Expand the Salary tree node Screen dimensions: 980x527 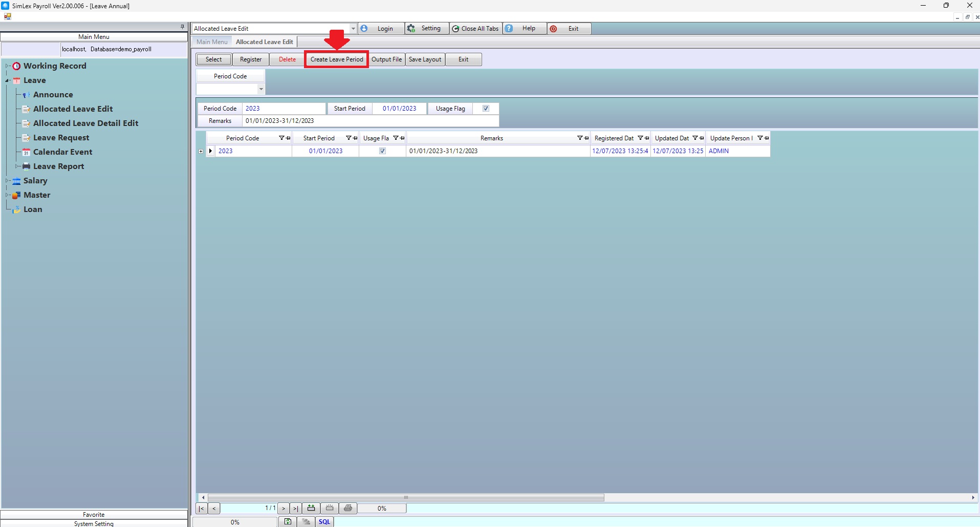pyautogui.click(x=7, y=181)
